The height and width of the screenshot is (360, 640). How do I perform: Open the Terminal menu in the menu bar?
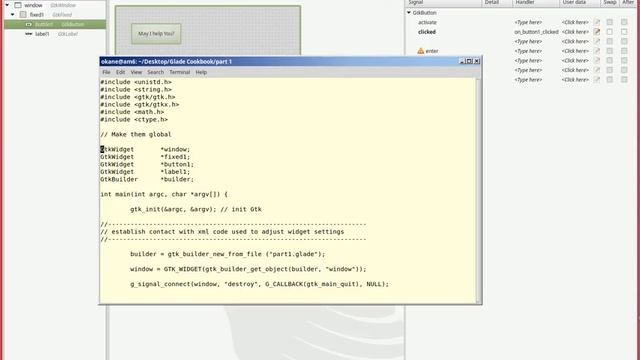click(x=180, y=72)
